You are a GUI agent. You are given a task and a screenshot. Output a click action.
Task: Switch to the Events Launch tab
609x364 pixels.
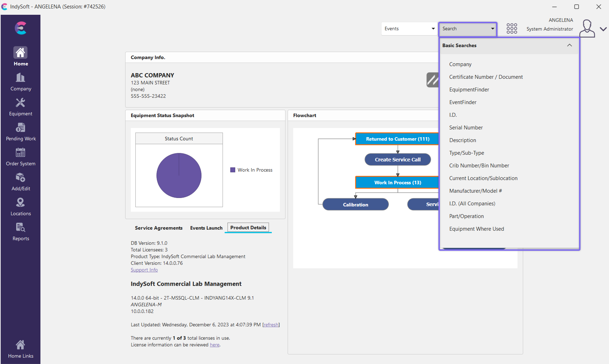pyautogui.click(x=206, y=228)
